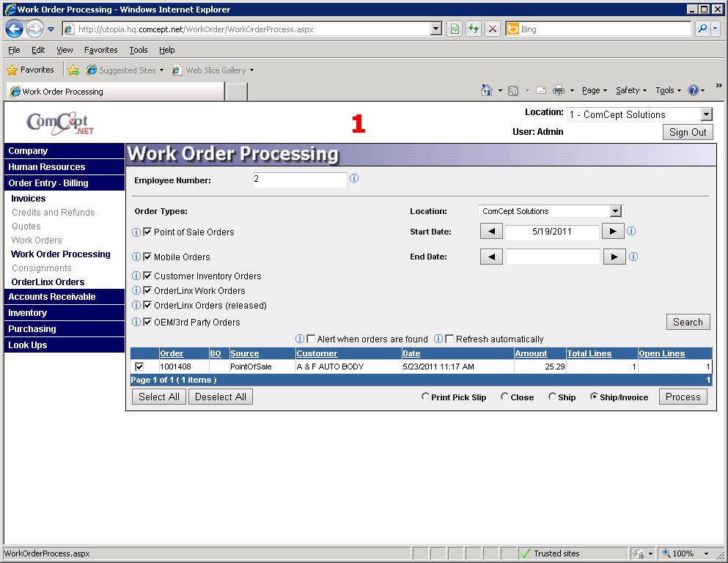Open the Home icon in command bar

point(487,90)
